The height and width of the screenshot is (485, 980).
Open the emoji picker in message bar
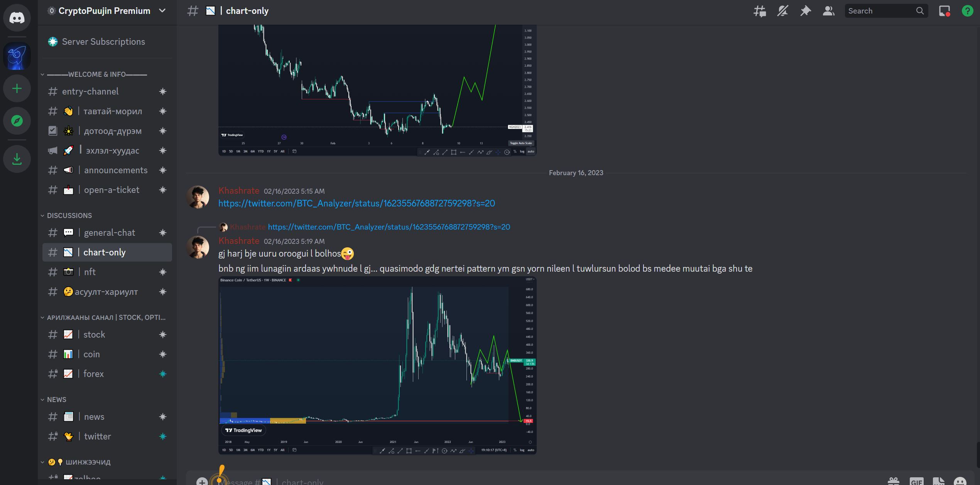point(960,481)
